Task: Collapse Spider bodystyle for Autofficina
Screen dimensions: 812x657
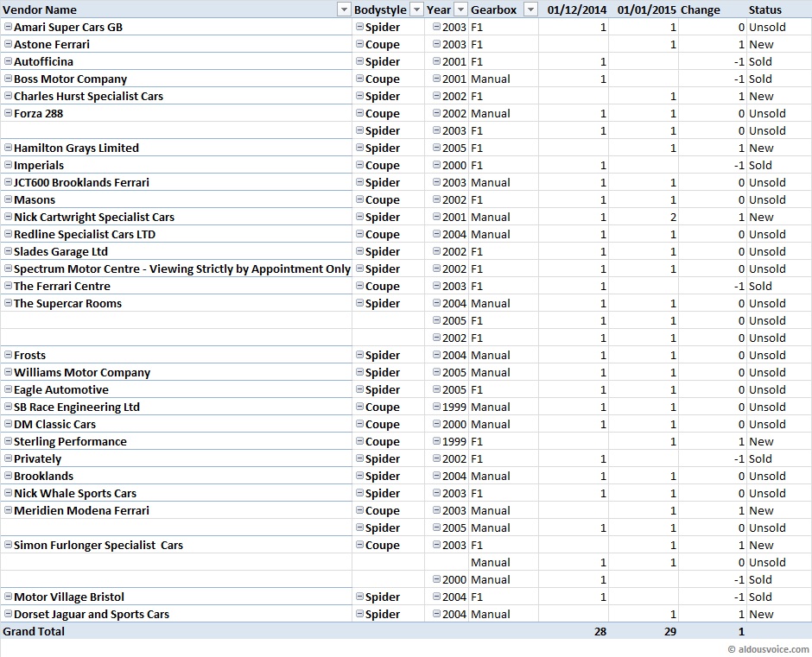Action: [x=359, y=61]
